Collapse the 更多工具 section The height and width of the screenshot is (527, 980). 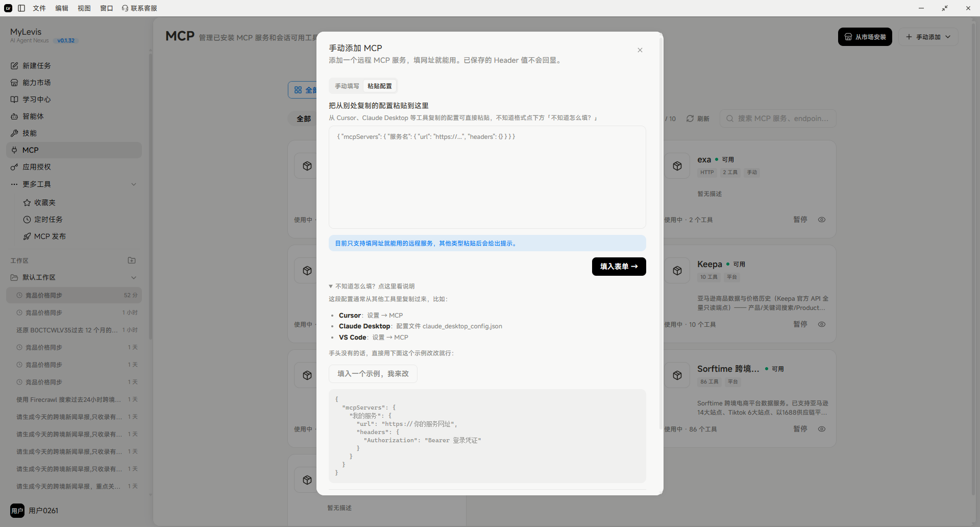tap(134, 184)
